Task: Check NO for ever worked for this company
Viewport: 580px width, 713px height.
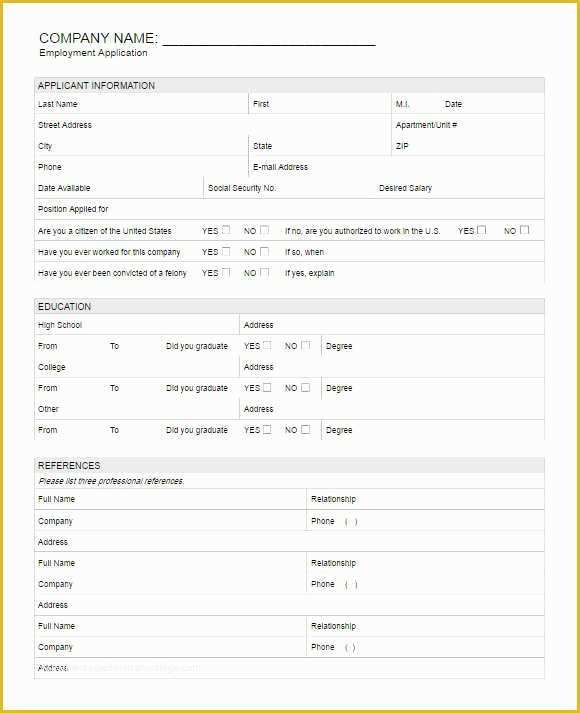Action: pos(265,251)
